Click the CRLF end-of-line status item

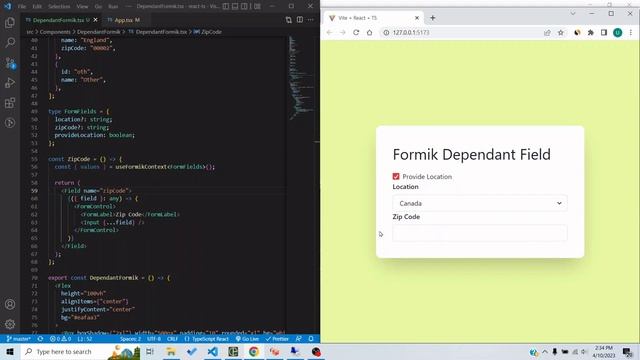tap(172, 339)
